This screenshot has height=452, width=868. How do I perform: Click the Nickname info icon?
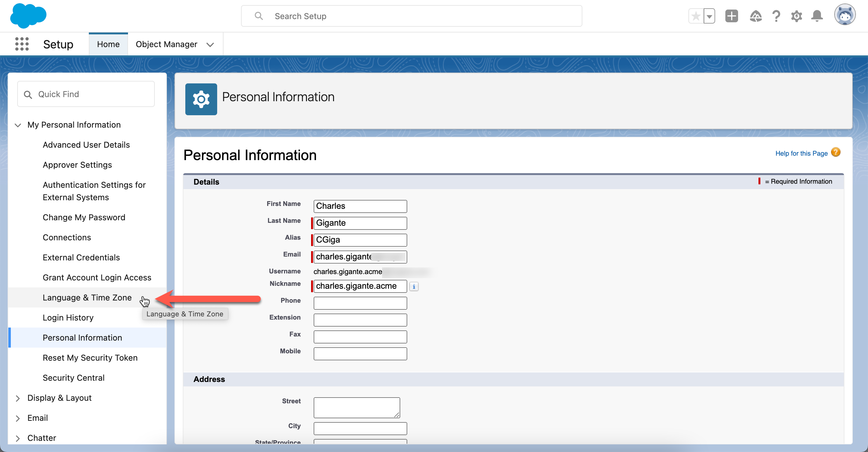(x=414, y=286)
